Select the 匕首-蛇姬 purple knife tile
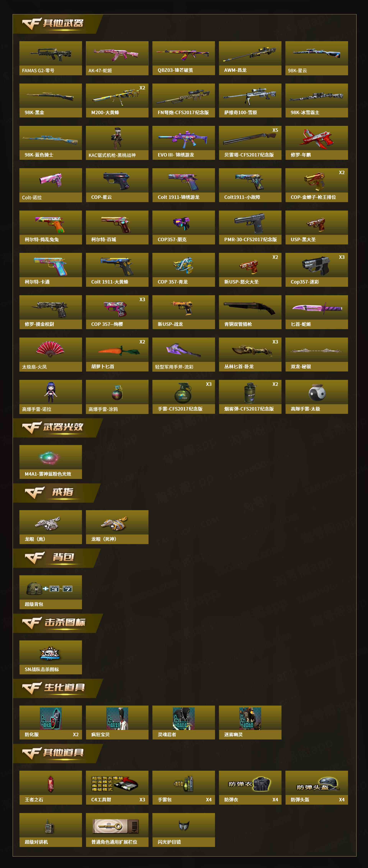The width and height of the screenshot is (368, 868). (316, 312)
